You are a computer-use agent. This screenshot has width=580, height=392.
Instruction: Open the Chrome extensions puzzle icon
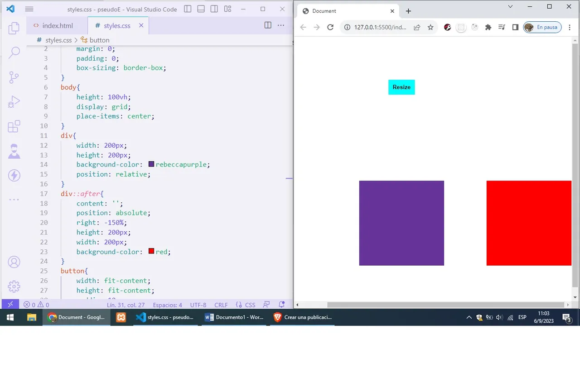tap(488, 27)
